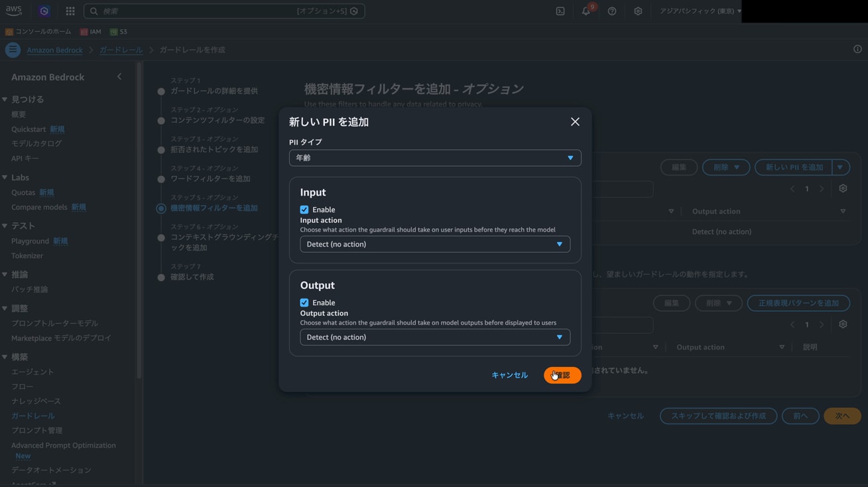Close the 新しい PII を追加 dialog with X
Image resolution: width=868 pixels, height=487 pixels.
[x=575, y=121]
